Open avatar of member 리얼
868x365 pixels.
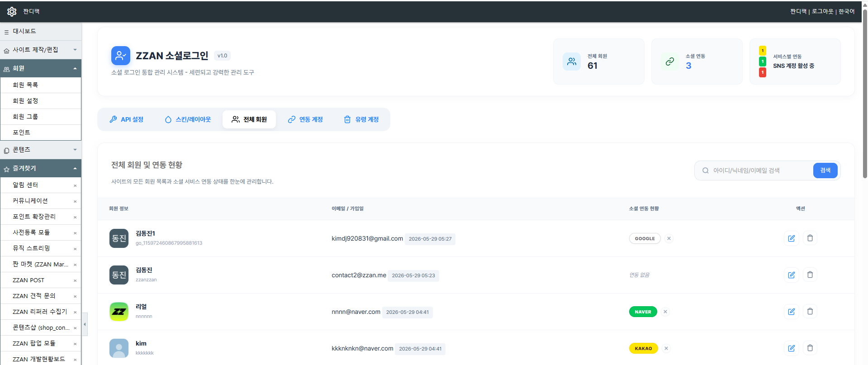click(x=119, y=312)
